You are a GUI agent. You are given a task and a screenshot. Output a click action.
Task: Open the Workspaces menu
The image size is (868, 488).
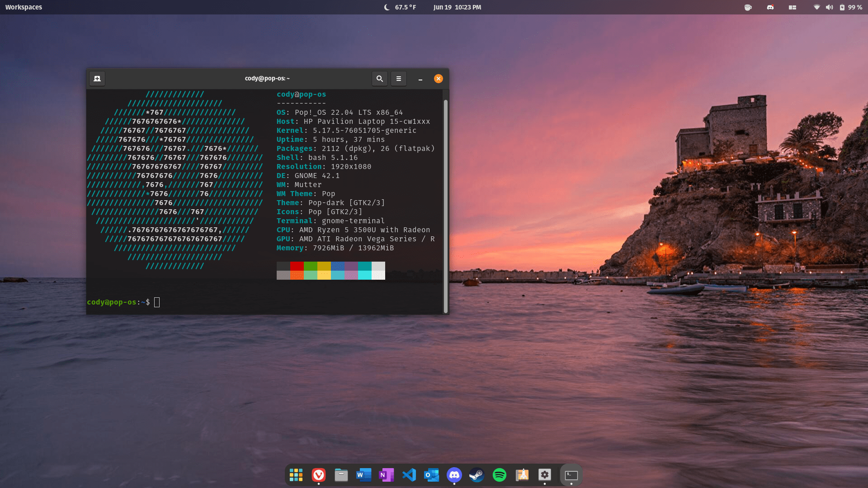tap(23, 7)
